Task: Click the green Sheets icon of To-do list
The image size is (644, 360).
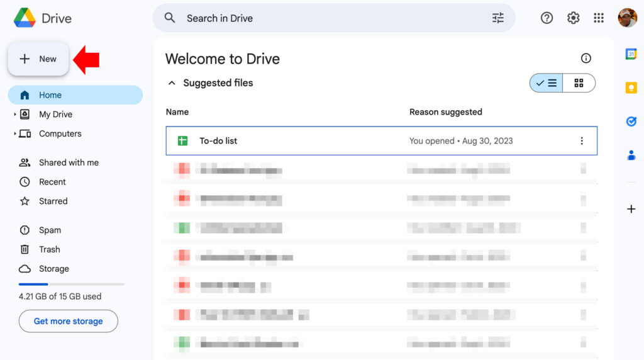Action: tap(182, 141)
